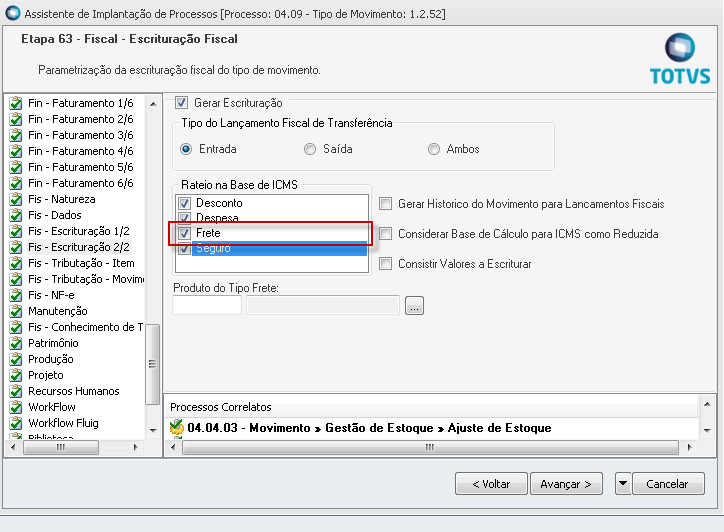Click the checkmark icon beside WorkFlow
This screenshot has width=724, height=532.
pos(16,407)
